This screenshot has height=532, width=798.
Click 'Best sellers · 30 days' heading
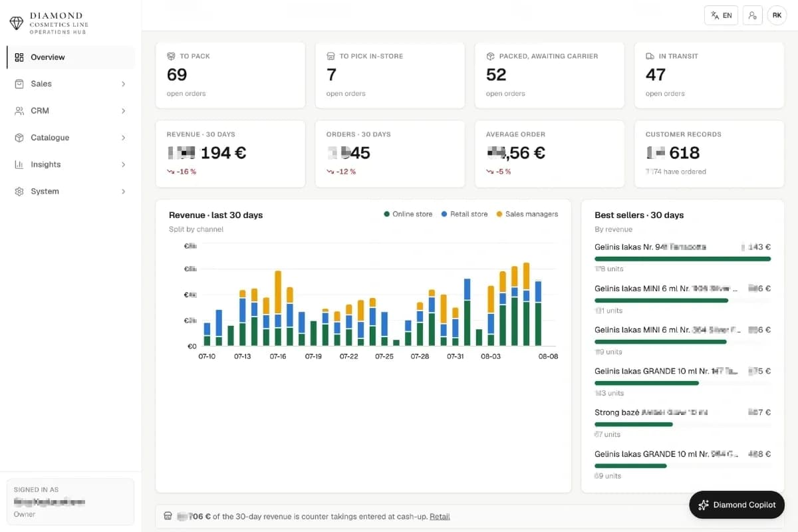click(x=639, y=215)
